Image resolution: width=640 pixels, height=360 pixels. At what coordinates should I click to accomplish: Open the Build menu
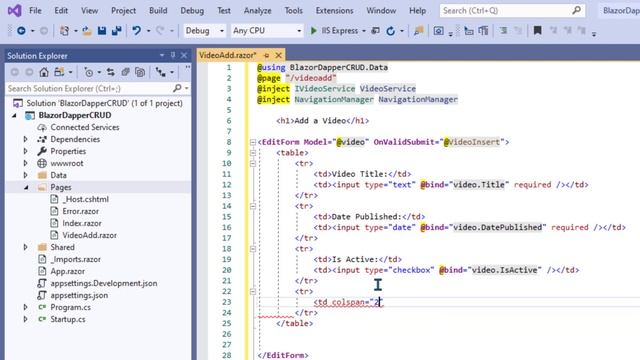[x=158, y=11]
